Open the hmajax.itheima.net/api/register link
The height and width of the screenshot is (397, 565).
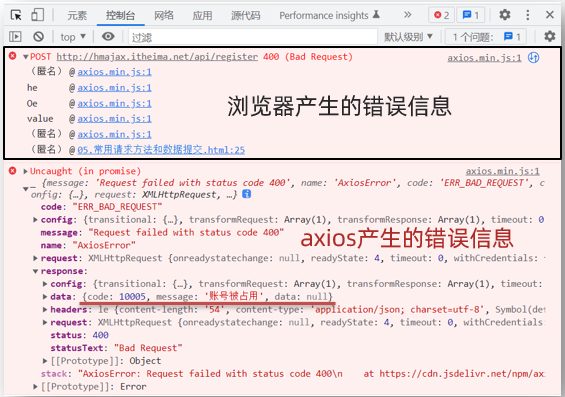[157, 57]
